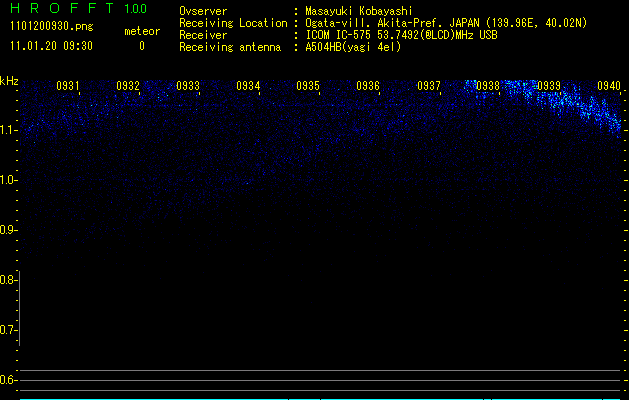
Task: Click the Ovserver label
Action: pyautogui.click(x=203, y=11)
